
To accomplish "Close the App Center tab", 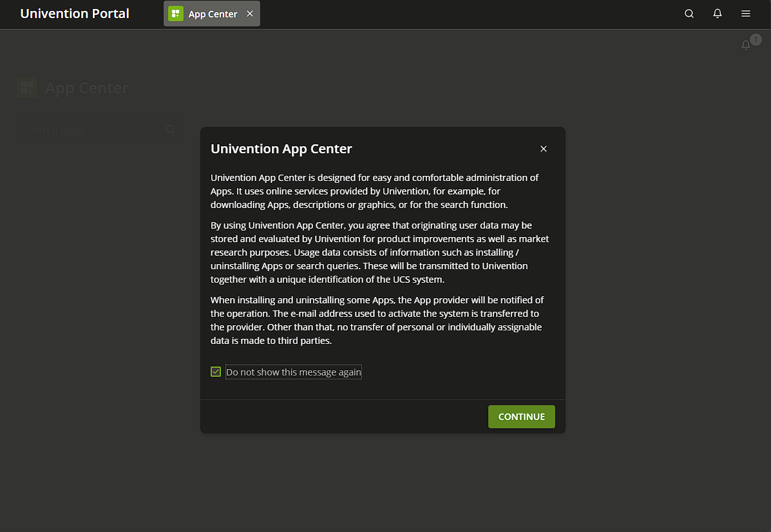I will click(250, 14).
